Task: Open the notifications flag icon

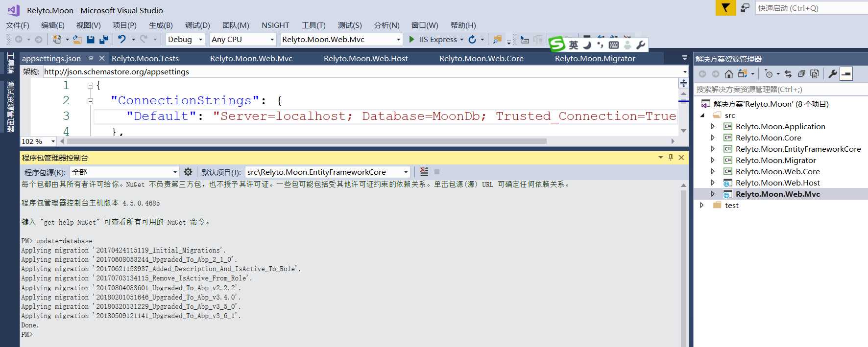Action: coord(725,8)
